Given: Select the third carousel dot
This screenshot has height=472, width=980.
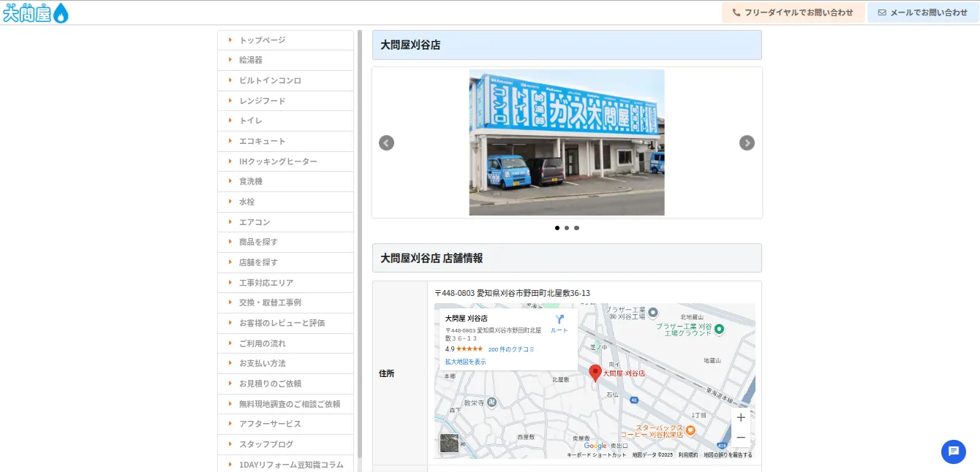Looking at the screenshot, I should pyautogui.click(x=576, y=228).
